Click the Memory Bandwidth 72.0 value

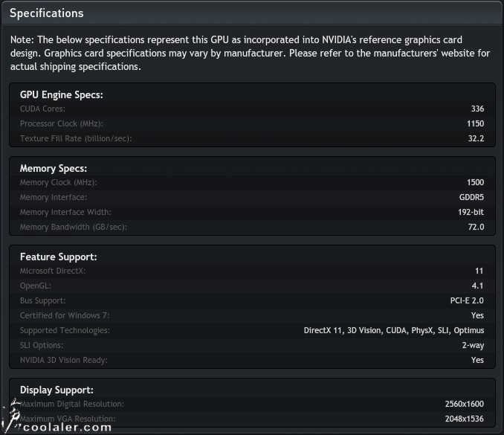coord(476,227)
